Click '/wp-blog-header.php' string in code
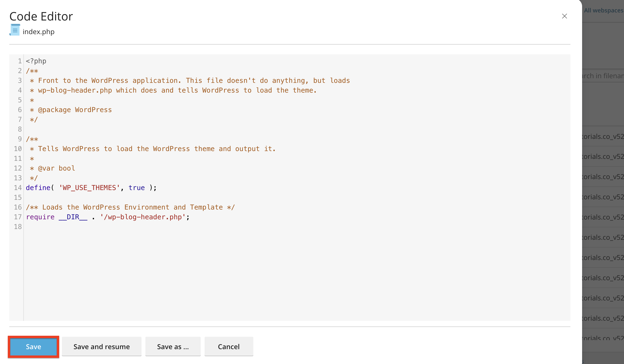The height and width of the screenshot is (364, 624). tap(143, 217)
